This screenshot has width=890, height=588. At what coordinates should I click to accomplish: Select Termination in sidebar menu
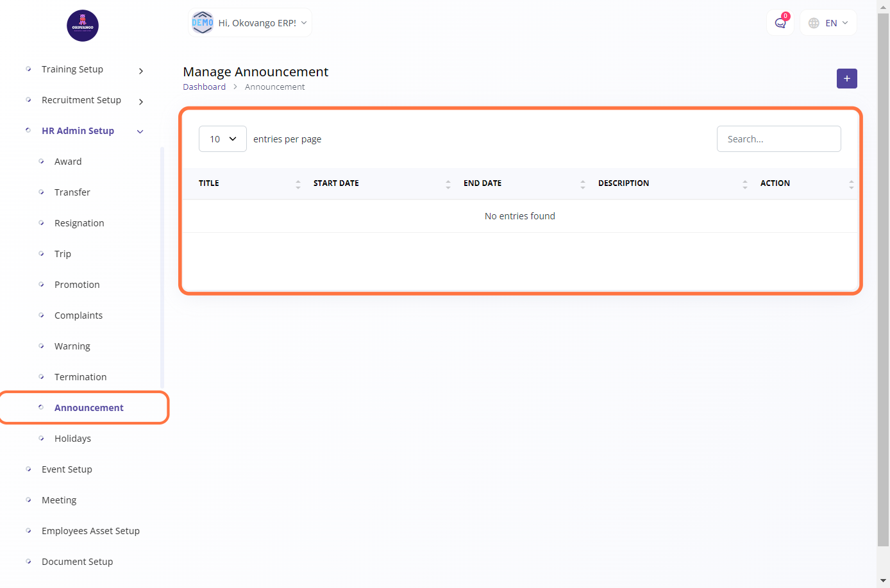(x=80, y=377)
